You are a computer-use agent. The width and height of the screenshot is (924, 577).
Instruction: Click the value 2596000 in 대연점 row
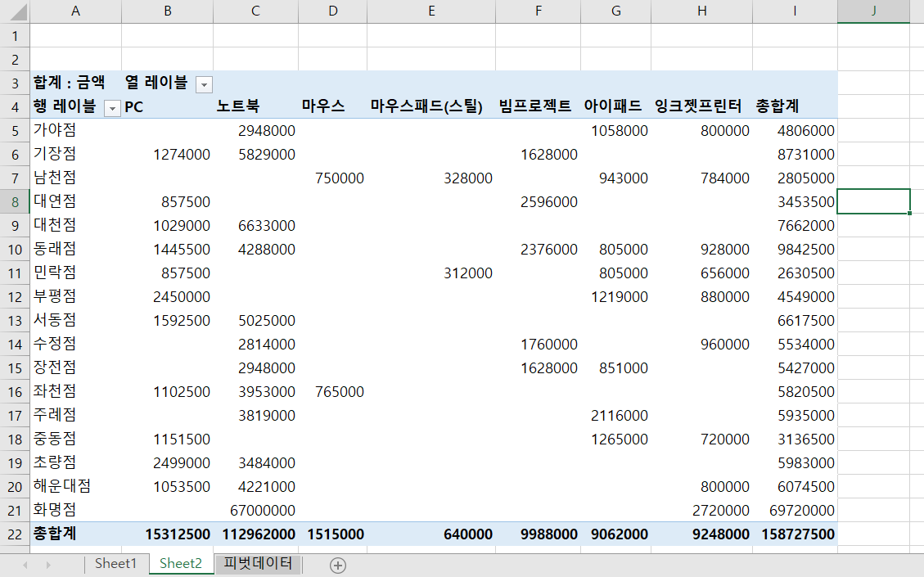pos(538,201)
